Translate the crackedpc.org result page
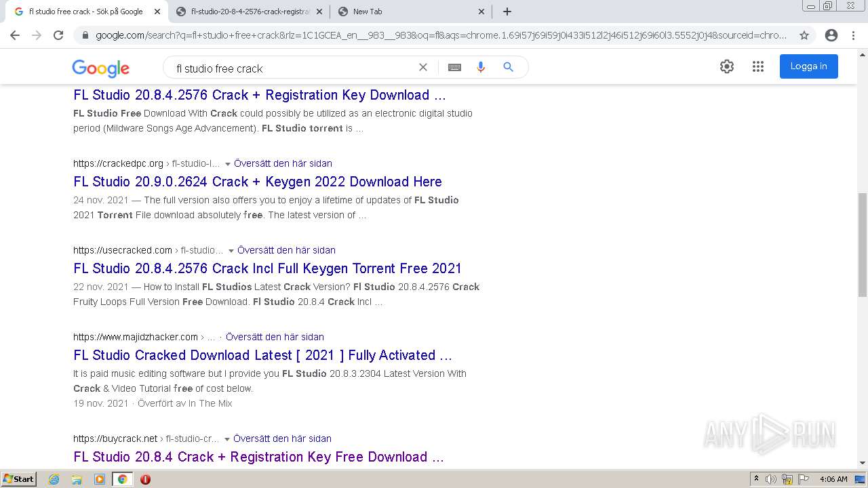Screen dimensions: 868x488 pyautogui.click(x=283, y=163)
